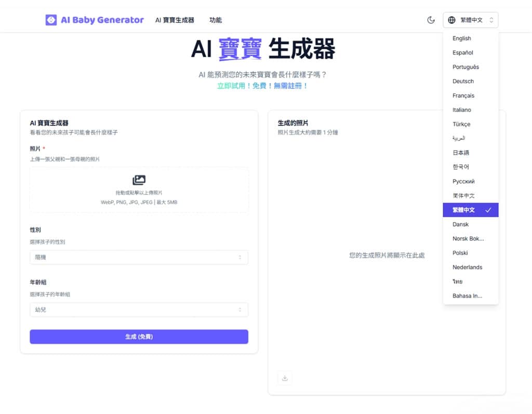Select Türkçe from language list
This screenshot has height=414, width=532.
coord(471,124)
